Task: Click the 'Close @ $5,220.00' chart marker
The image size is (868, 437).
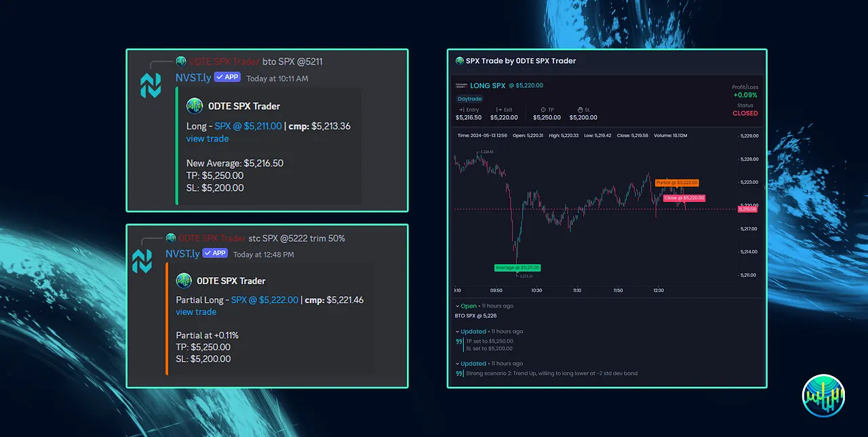Action: tap(684, 198)
